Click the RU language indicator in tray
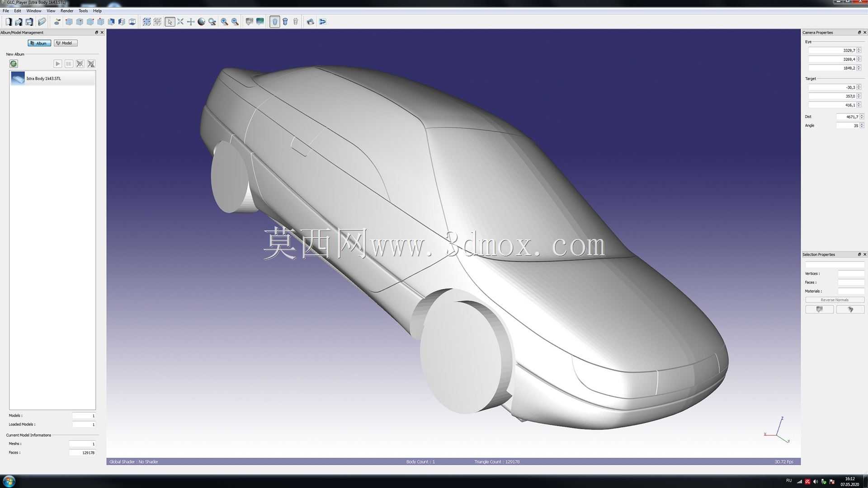 pos(789,480)
